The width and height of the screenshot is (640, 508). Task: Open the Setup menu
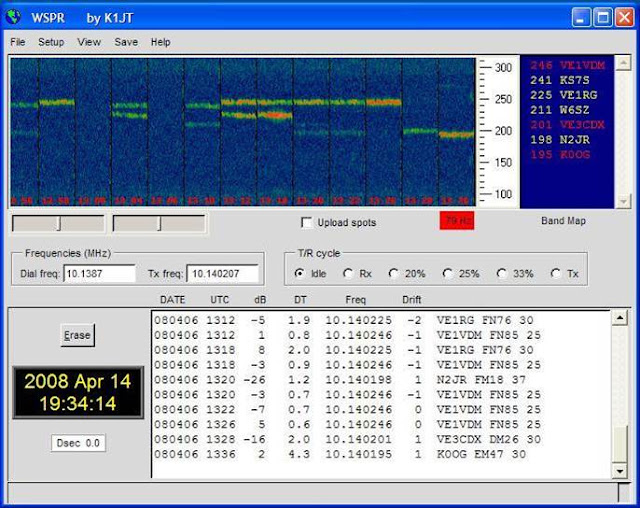(x=51, y=42)
